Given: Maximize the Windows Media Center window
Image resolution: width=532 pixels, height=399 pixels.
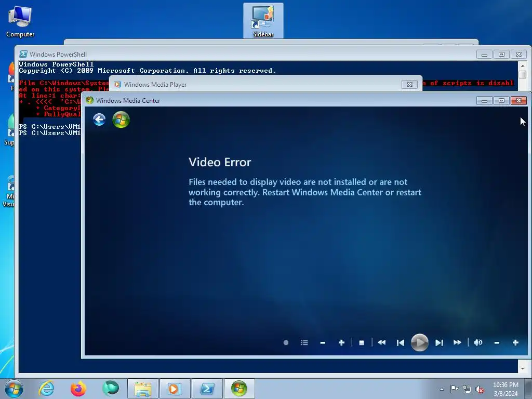Looking at the screenshot, I should [x=501, y=100].
